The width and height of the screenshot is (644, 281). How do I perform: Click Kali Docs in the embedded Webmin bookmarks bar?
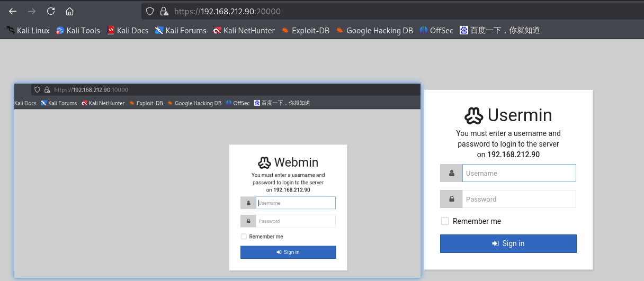[25, 103]
